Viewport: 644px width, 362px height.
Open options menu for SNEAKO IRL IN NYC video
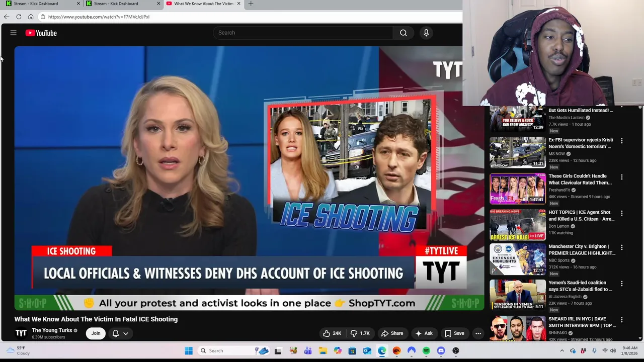tap(621, 320)
